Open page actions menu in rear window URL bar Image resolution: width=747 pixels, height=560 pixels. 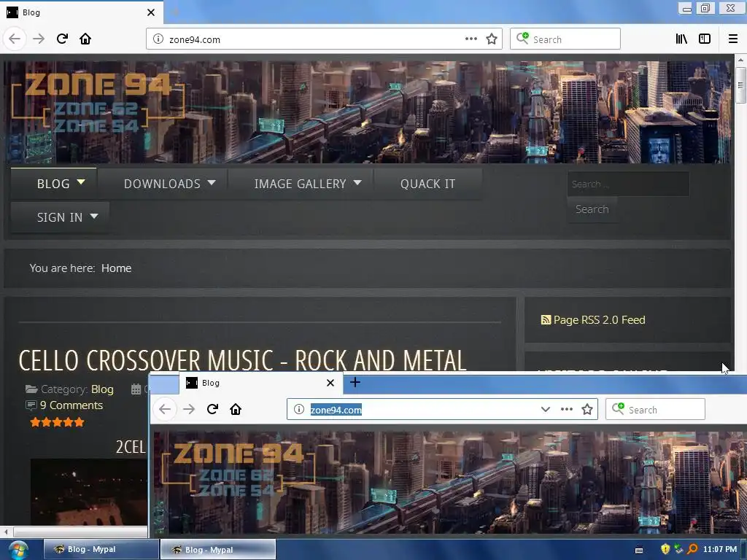click(x=471, y=39)
